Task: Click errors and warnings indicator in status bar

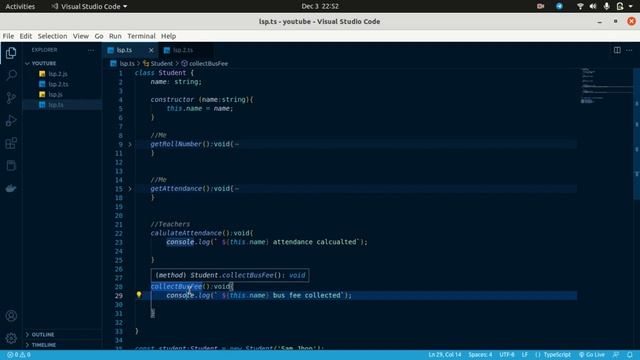Action: pos(19,355)
